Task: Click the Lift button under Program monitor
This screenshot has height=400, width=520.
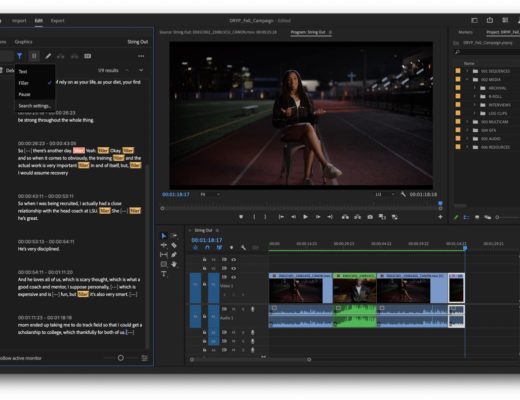Action: pyautogui.click(x=345, y=217)
